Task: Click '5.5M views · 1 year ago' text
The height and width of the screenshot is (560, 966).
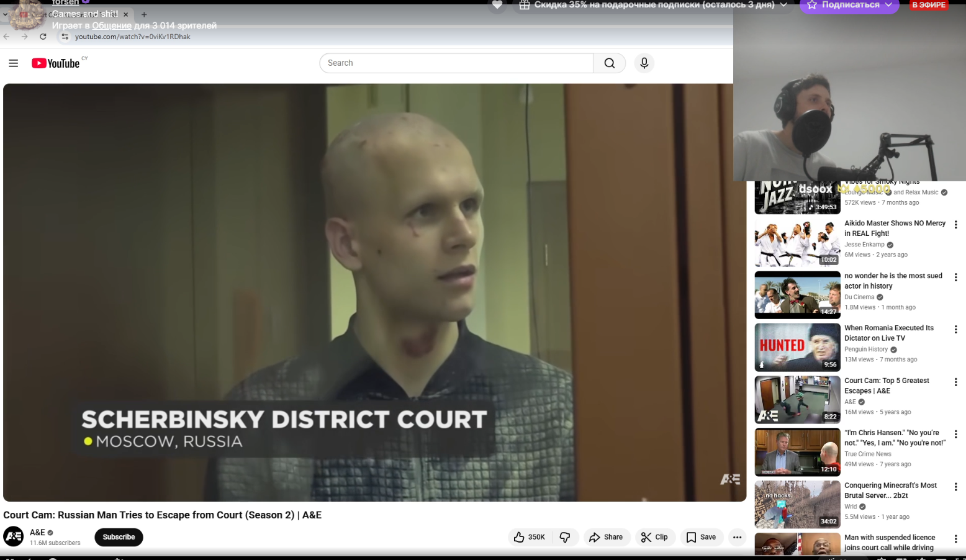Action: tap(877, 517)
